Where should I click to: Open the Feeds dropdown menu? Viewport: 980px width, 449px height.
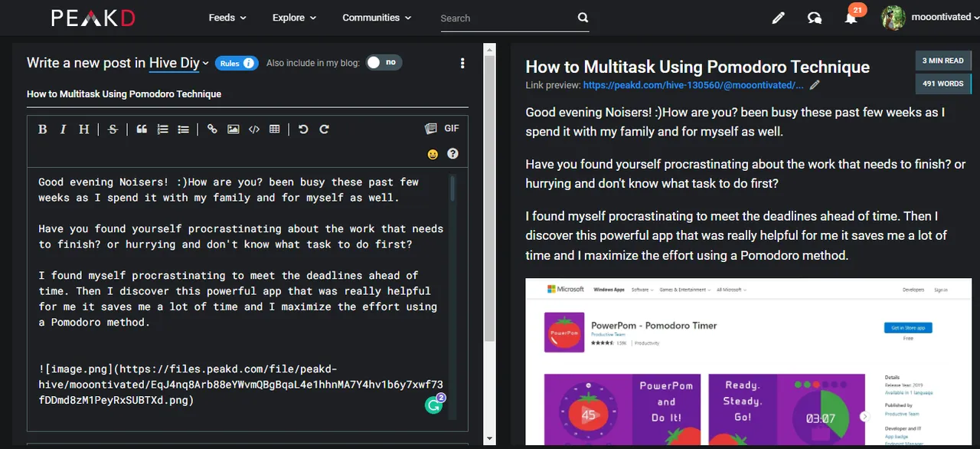227,18
